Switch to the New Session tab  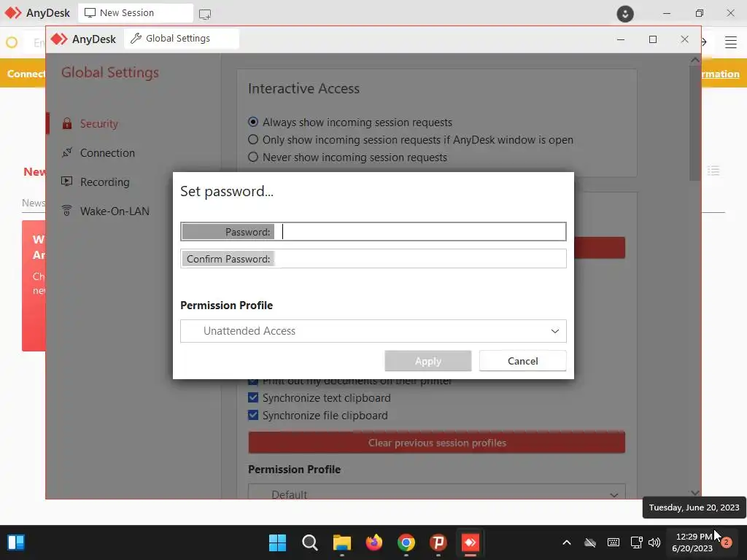point(136,13)
